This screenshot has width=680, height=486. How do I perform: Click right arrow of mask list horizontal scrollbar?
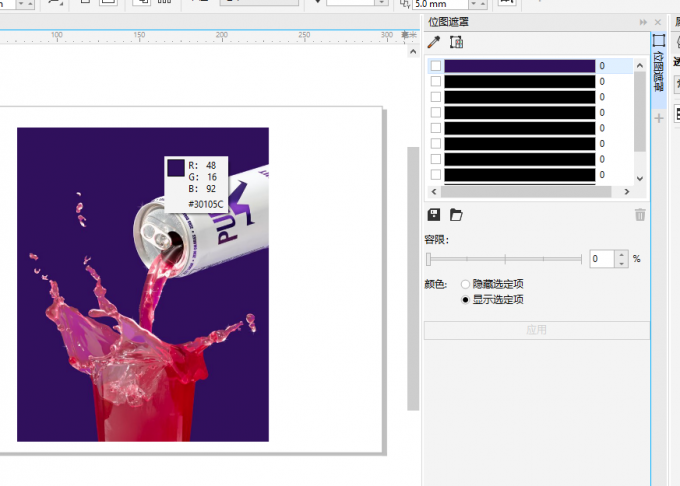627,192
